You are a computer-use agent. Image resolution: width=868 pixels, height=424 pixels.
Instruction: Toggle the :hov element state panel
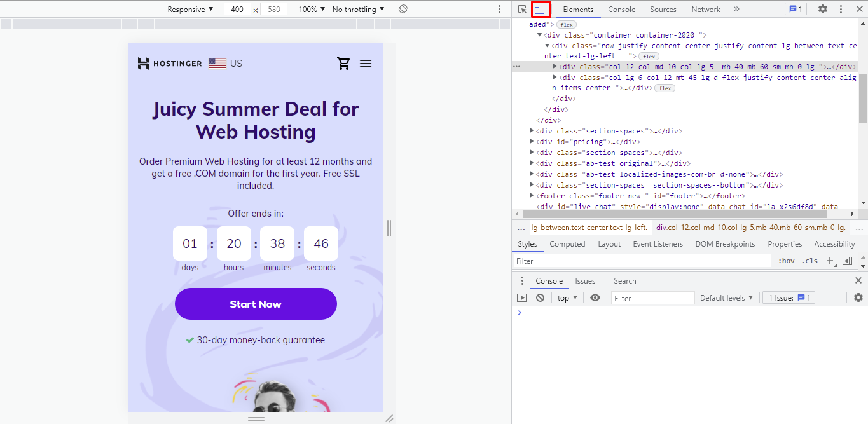[787, 261]
